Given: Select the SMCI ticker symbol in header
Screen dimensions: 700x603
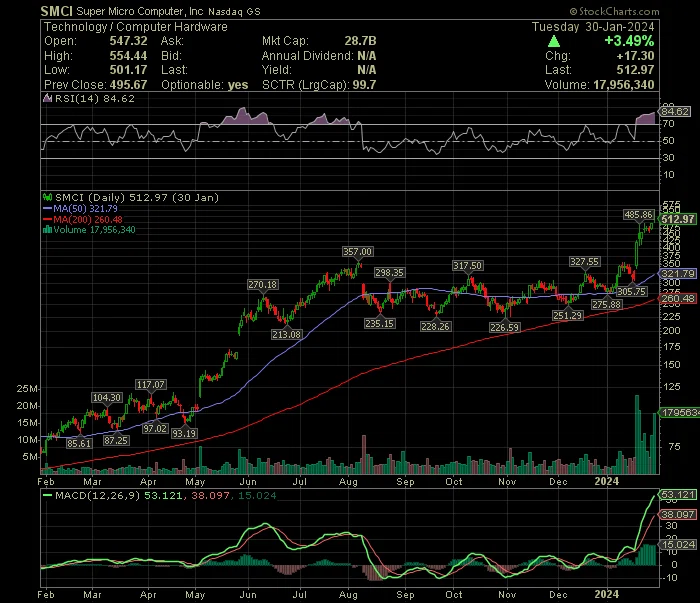Looking at the screenshot, I should 56,11.
